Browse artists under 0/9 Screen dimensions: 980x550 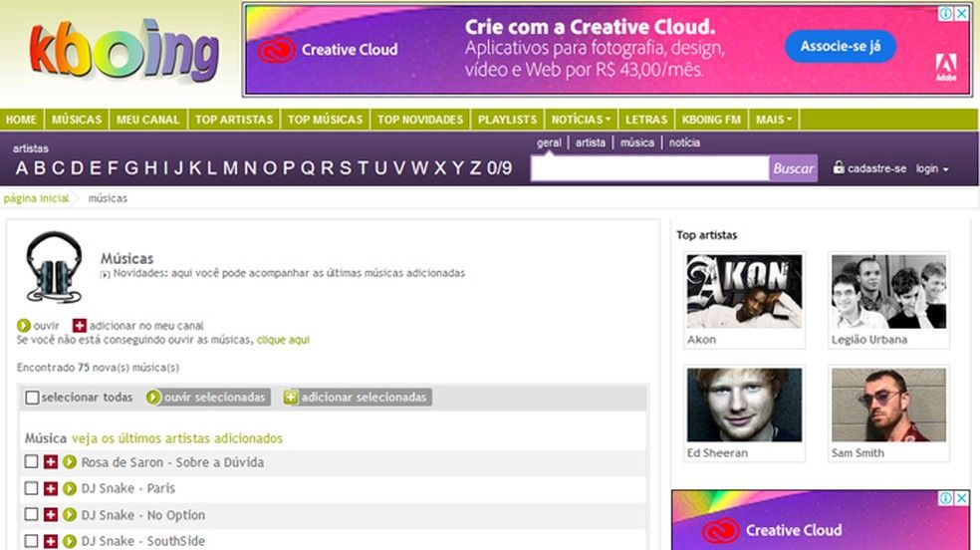[499, 168]
